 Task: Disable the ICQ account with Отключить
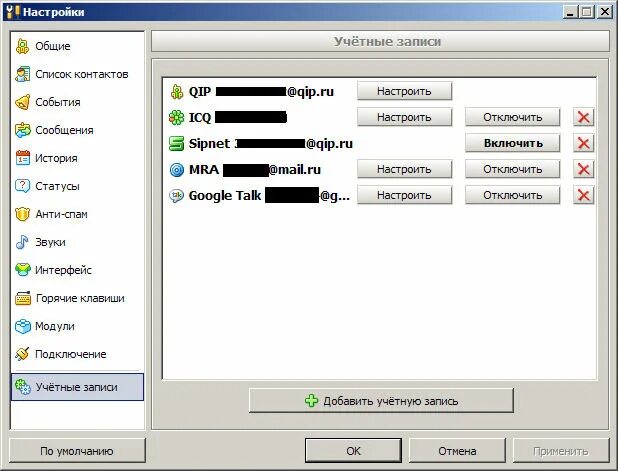coord(512,117)
